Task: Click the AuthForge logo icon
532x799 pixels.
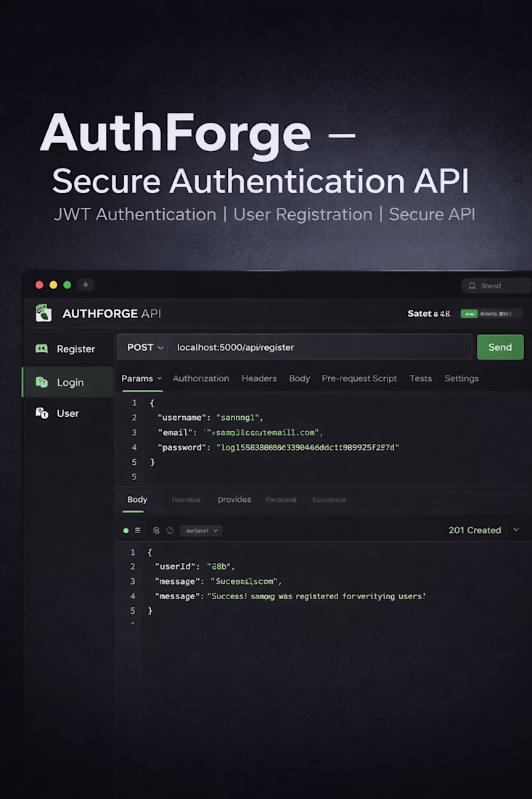Action: (x=44, y=313)
